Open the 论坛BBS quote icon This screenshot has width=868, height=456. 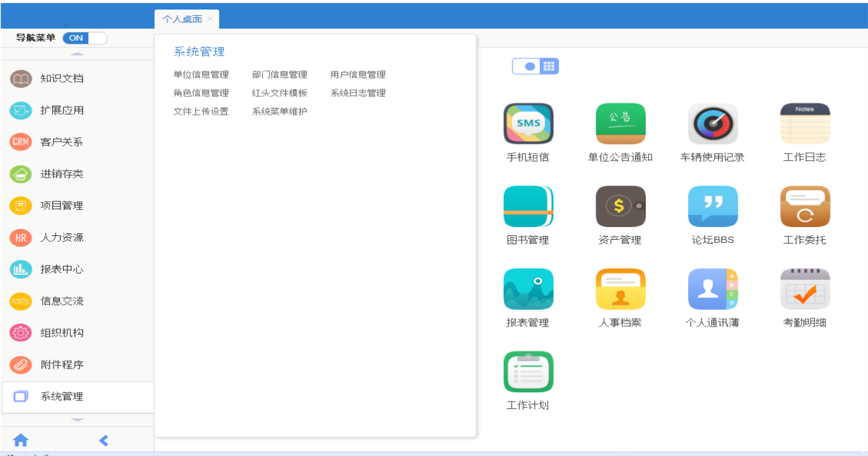coord(713,207)
